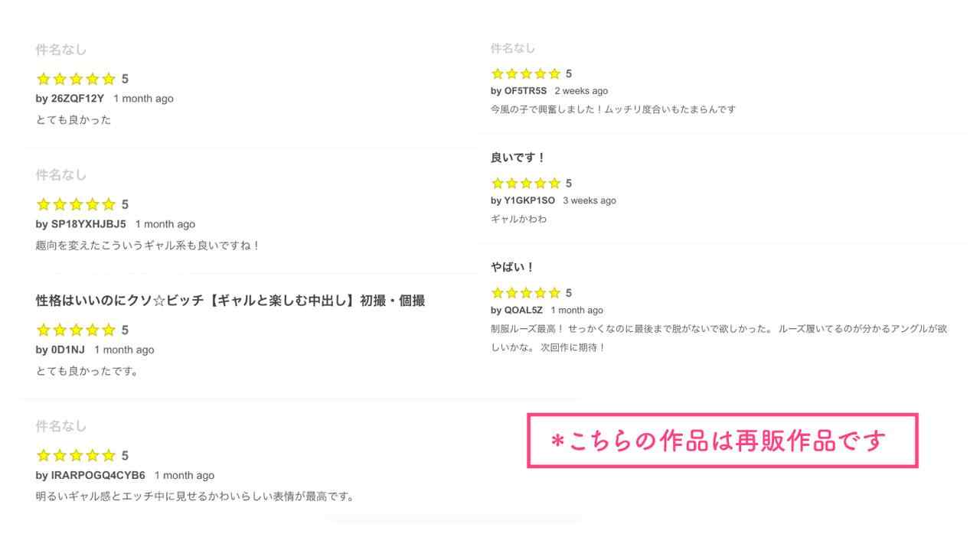This screenshot has width=980, height=550.
Task: Click the review text ギャルかわわ
Action: (518, 219)
